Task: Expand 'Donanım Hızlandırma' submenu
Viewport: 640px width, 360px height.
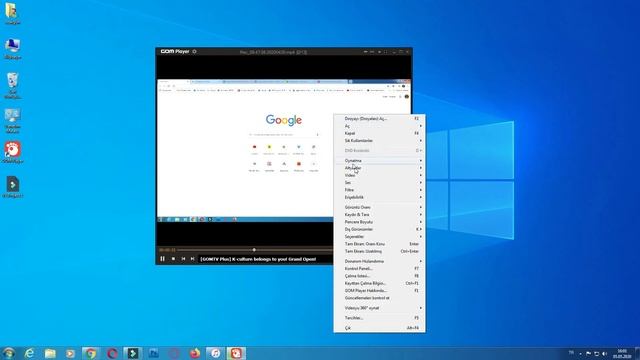Action: coord(380,261)
